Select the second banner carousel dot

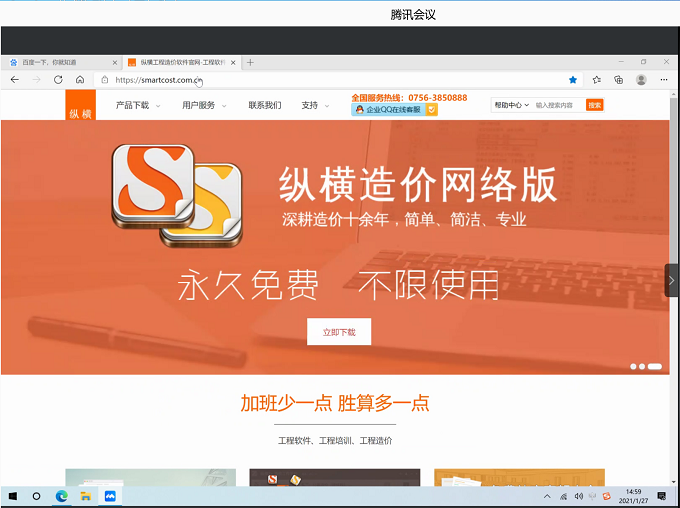click(642, 367)
